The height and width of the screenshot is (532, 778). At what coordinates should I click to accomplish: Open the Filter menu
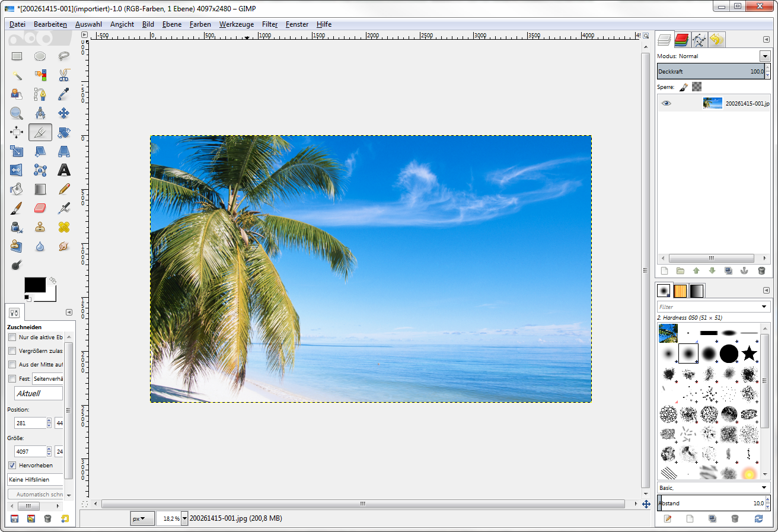[x=270, y=24]
